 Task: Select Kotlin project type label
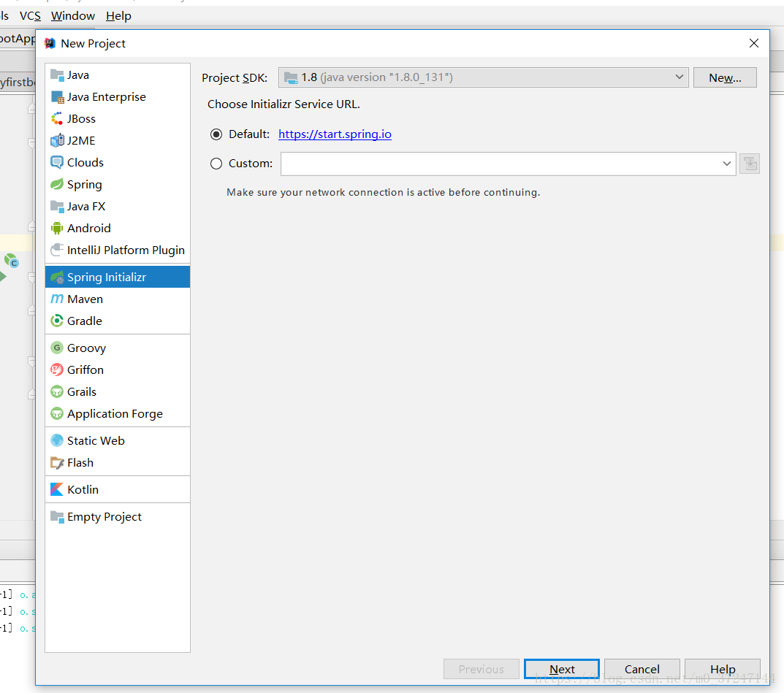pyautogui.click(x=83, y=490)
